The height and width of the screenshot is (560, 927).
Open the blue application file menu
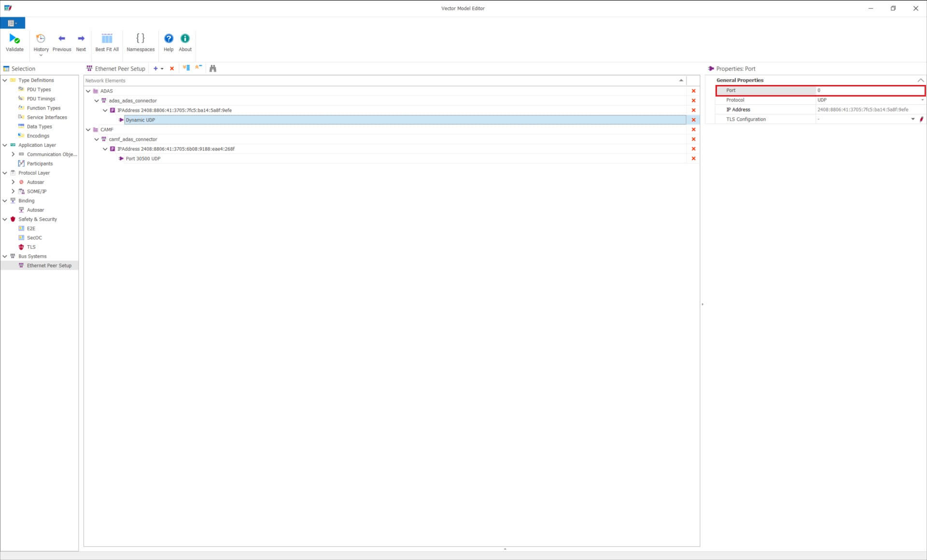[x=13, y=23]
